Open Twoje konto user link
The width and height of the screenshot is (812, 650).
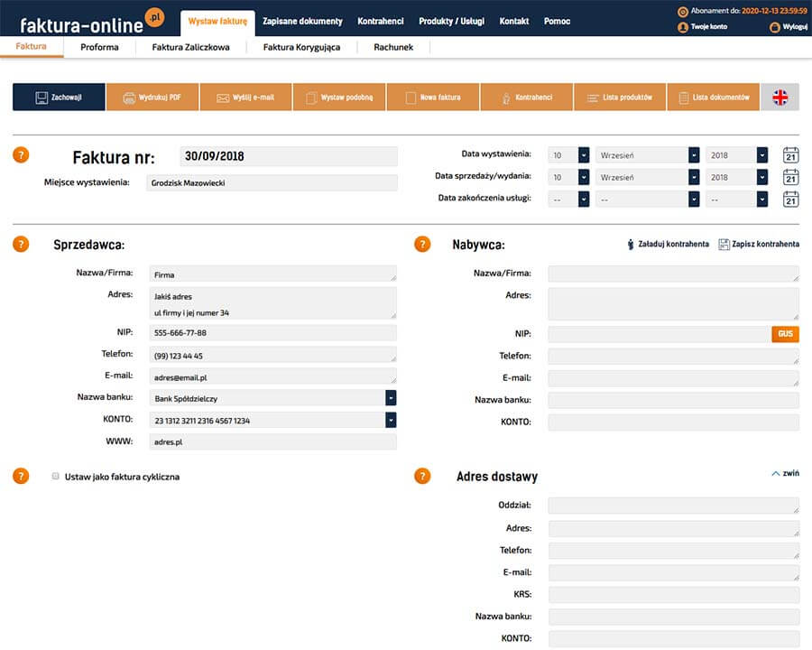702,26
